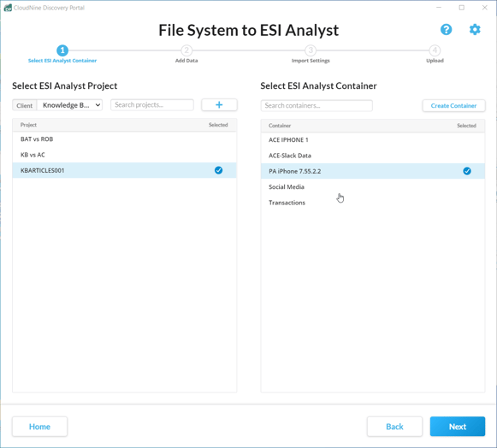Select the ACE-Slack Data container
497x448 pixels.
(373, 156)
